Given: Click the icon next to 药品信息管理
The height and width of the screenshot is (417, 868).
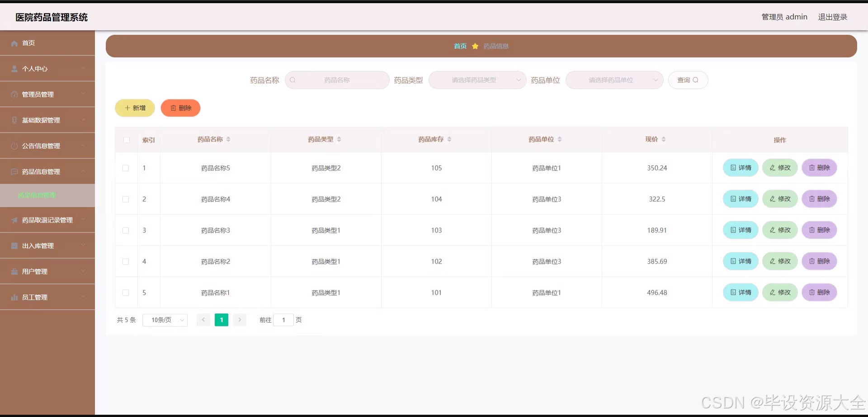Looking at the screenshot, I should (x=14, y=172).
